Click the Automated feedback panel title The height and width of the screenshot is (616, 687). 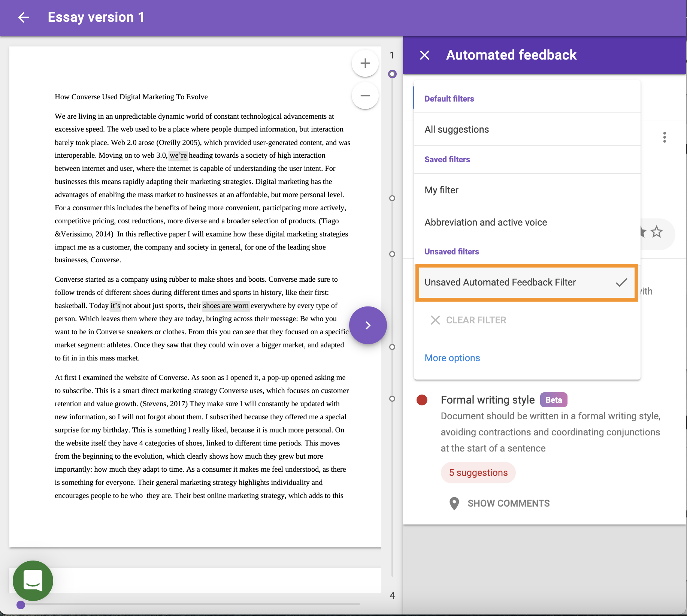(511, 55)
